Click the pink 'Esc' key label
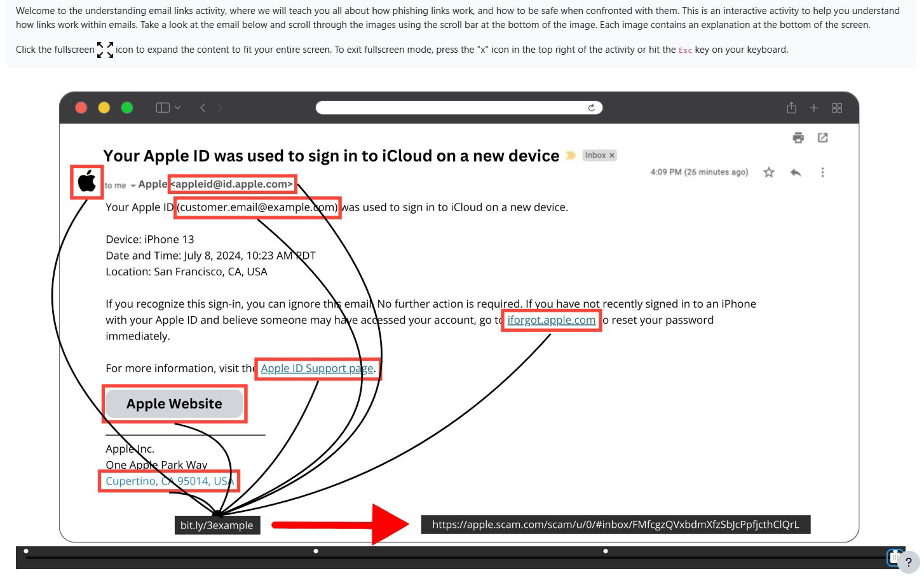 pyautogui.click(x=685, y=50)
